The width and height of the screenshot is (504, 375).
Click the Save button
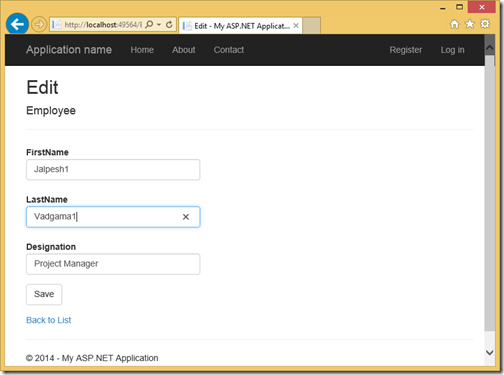44,294
